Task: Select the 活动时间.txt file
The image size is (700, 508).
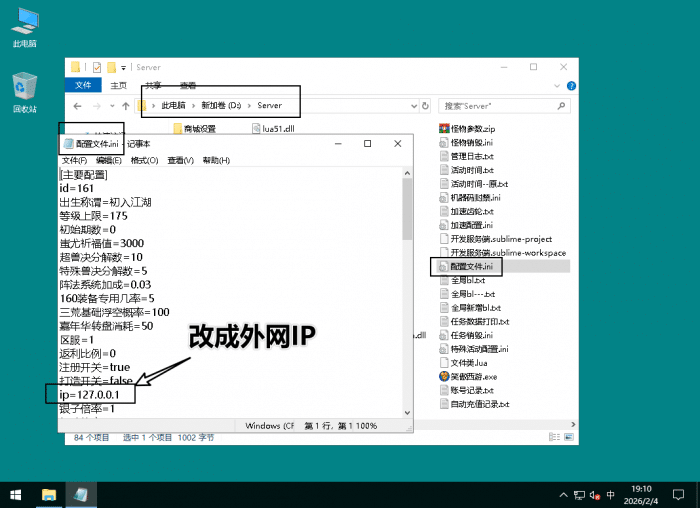Action: coord(467,170)
